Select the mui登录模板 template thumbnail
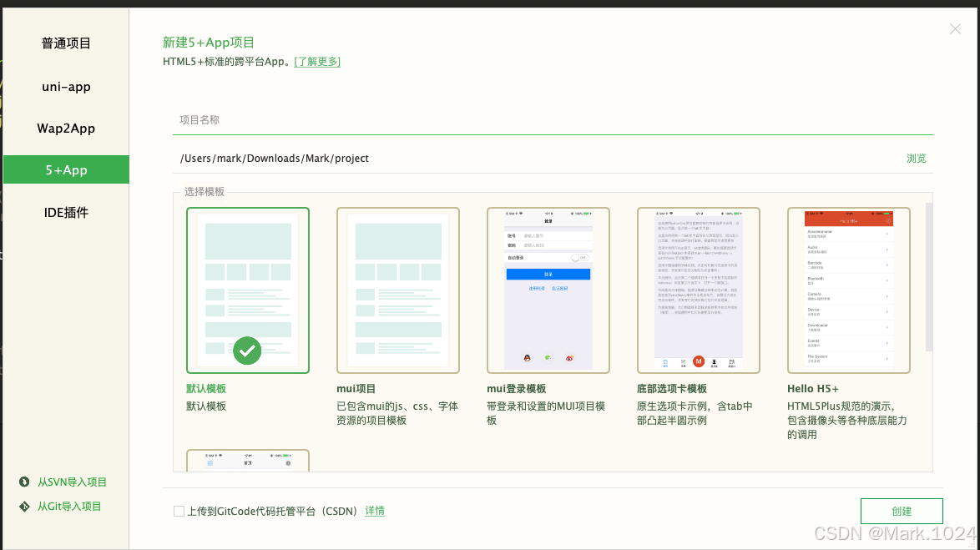 [548, 290]
